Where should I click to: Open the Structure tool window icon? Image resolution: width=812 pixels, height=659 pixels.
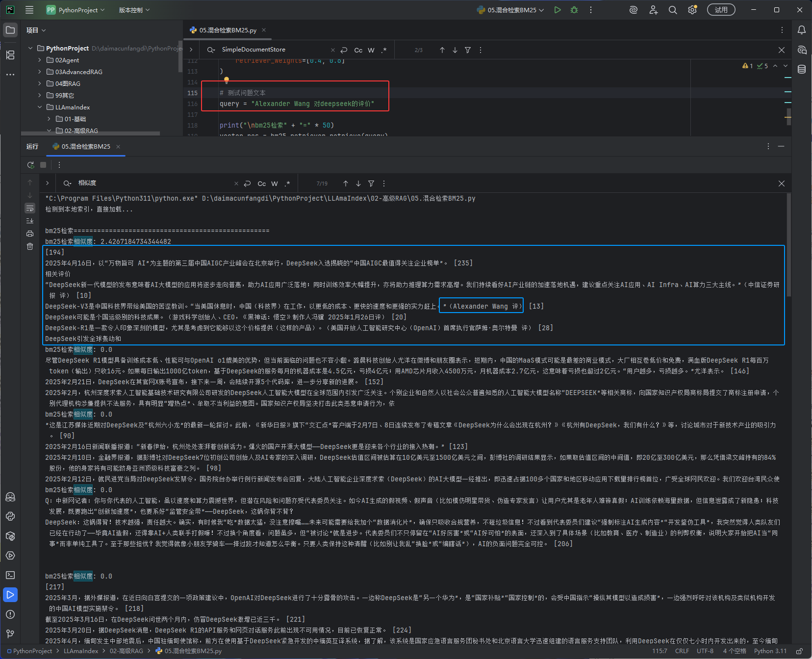pos(10,54)
